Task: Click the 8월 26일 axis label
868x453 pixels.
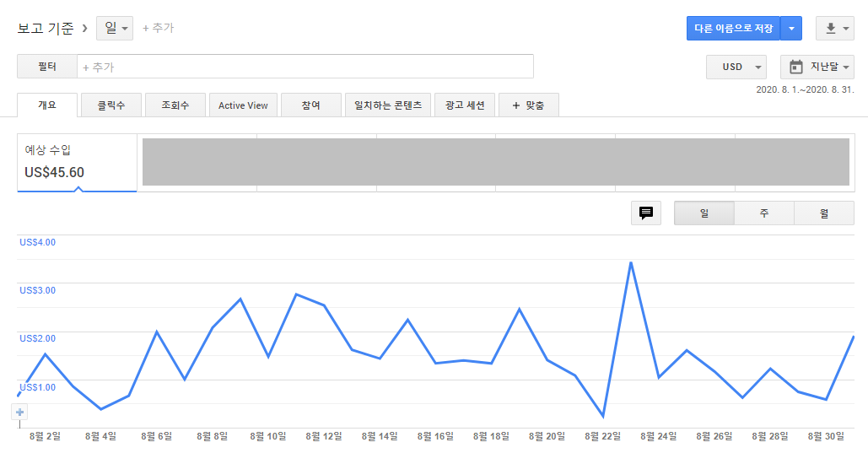Action: 714,436
